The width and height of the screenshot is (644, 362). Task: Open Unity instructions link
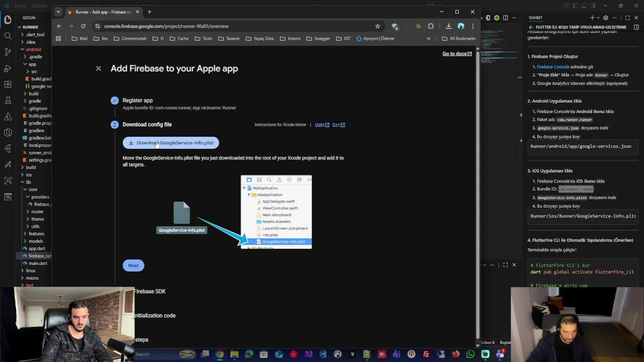pyautogui.click(x=322, y=125)
